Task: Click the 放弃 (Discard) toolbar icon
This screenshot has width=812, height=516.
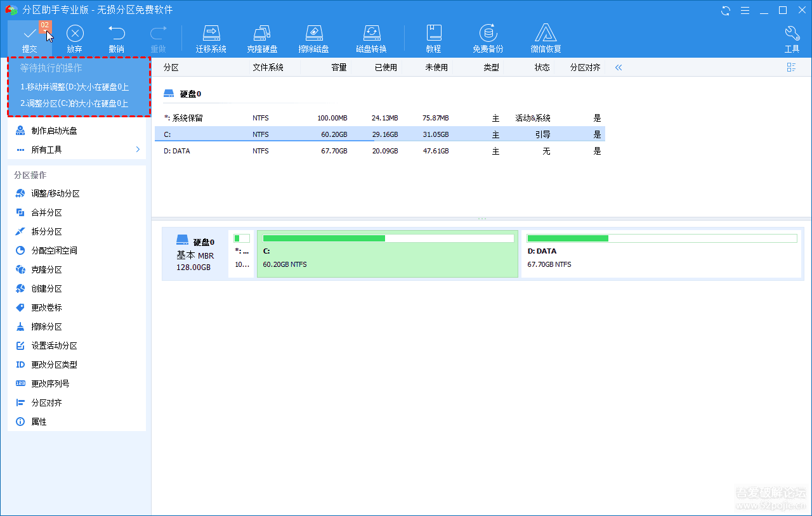Action: 75,38
